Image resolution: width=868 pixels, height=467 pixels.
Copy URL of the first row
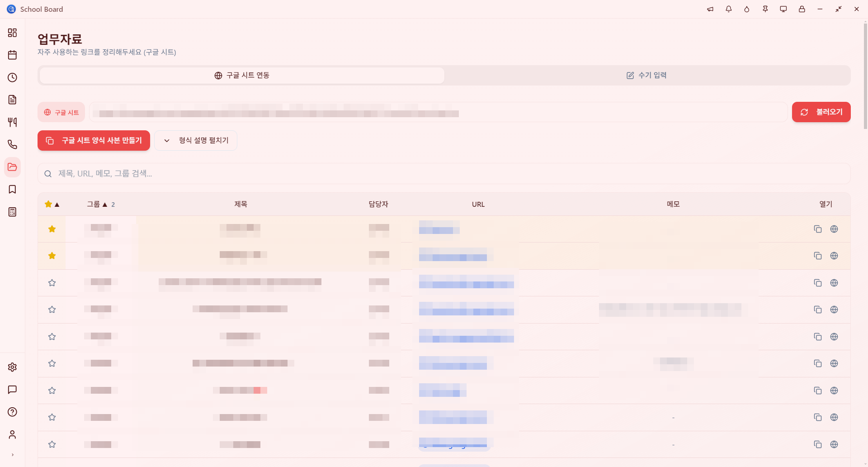[817, 229]
